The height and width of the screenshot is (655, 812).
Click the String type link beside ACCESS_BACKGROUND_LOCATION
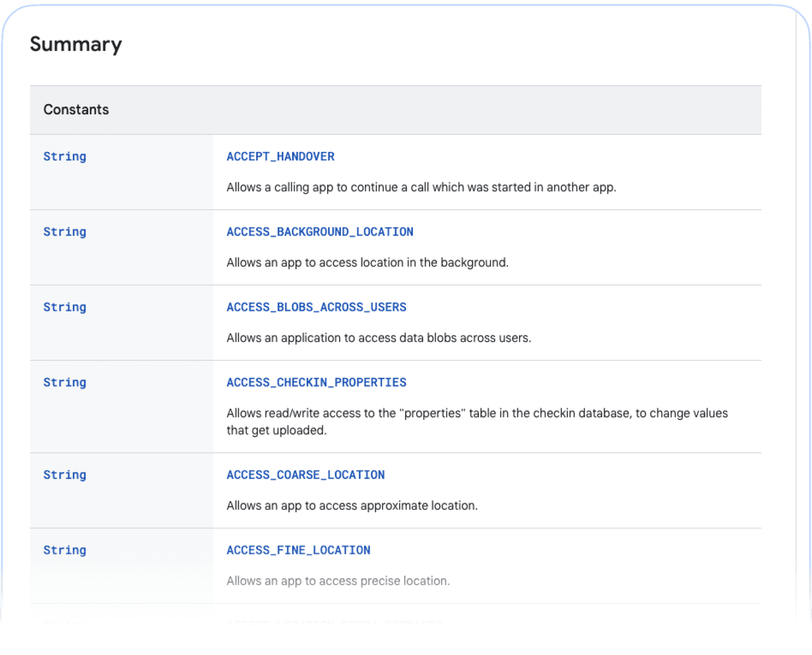(65, 232)
